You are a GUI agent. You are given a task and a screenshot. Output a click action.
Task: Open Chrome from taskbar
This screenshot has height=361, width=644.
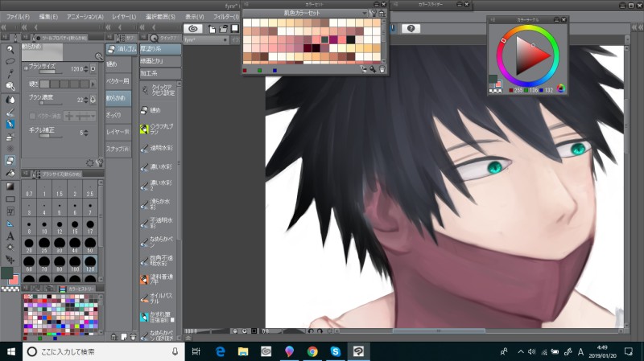312,351
